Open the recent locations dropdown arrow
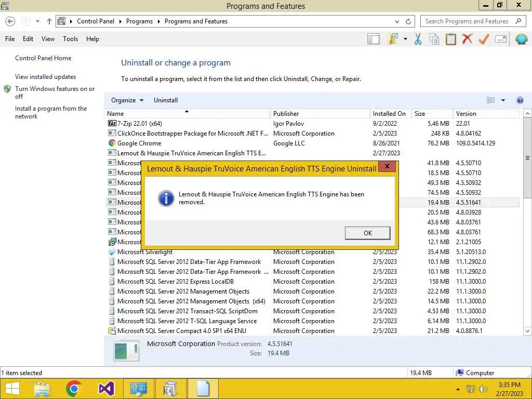 click(37, 21)
